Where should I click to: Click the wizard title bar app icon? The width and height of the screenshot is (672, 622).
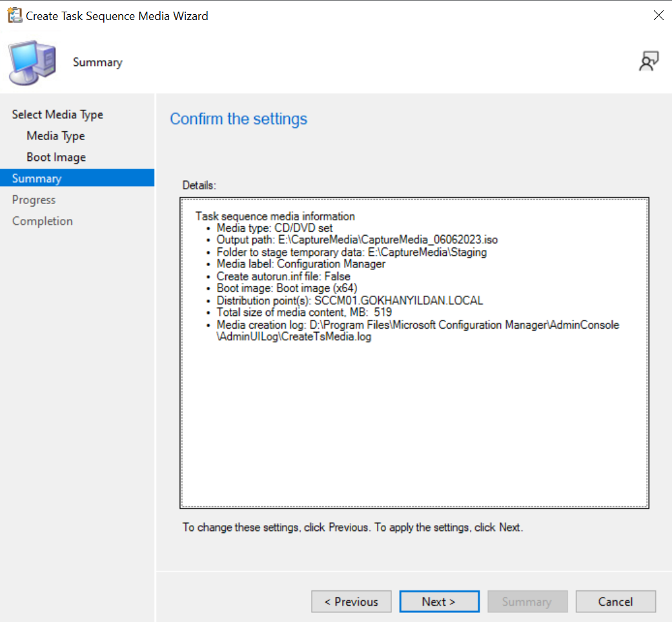(15, 16)
